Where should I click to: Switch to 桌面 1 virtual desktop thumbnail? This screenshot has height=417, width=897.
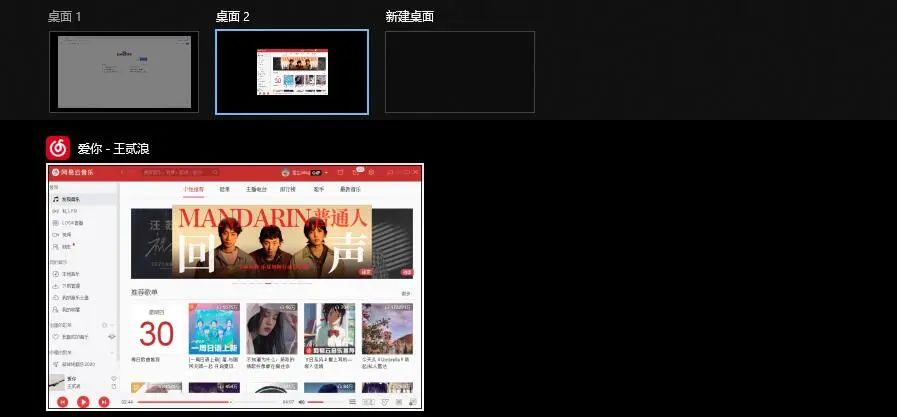point(124,72)
